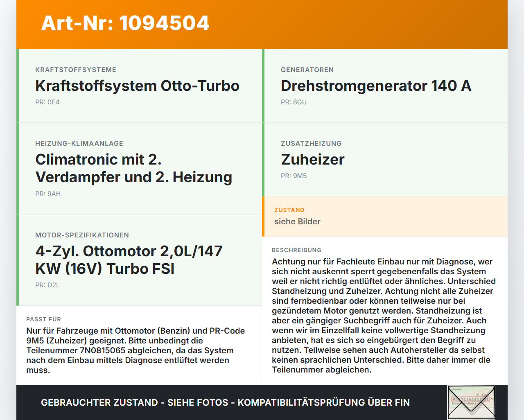This screenshot has height=420, width=524.
Task: Click the "Art-Nr: 1094504" header title
Action: (x=125, y=23)
